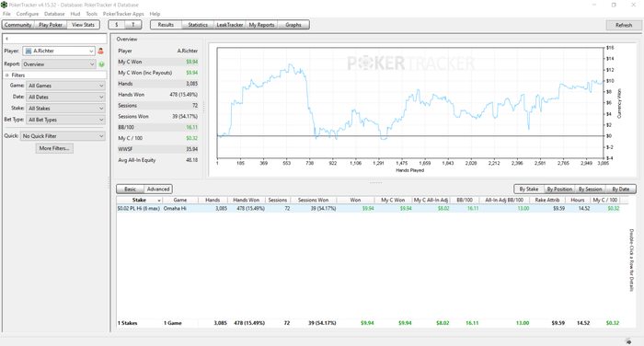Open the Quick filter dropdown
This screenshot has width=644, height=346.
click(x=63, y=136)
